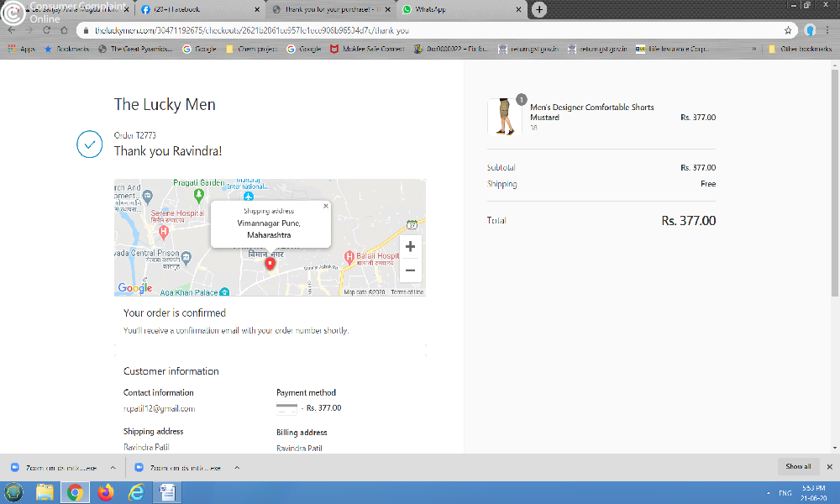
Task: Switch to the Facebook tab
Action: click(199, 9)
